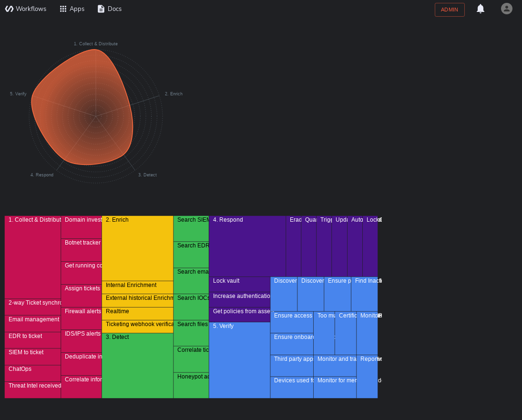
Task: Click the "Email management" treemap cell
Action: pyautogui.click(x=32, y=323)
